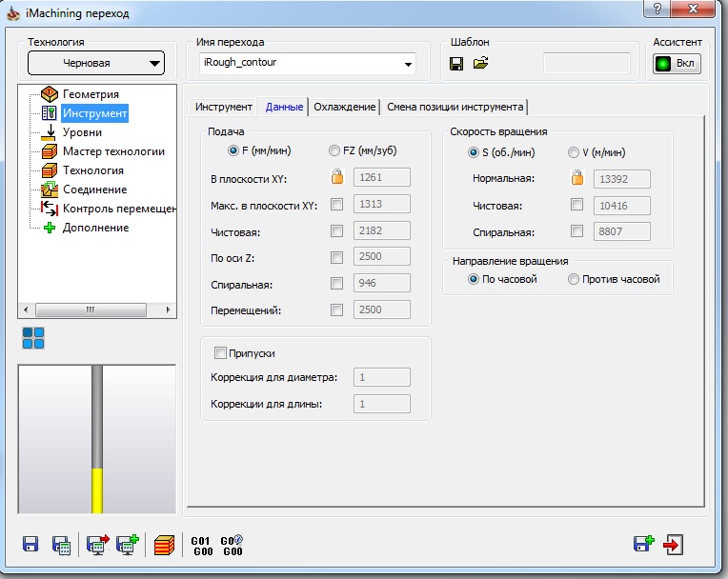Select FZ (мм/зуб) feed radio button
The width and height of the screenshot is (728, 579).
334,150
